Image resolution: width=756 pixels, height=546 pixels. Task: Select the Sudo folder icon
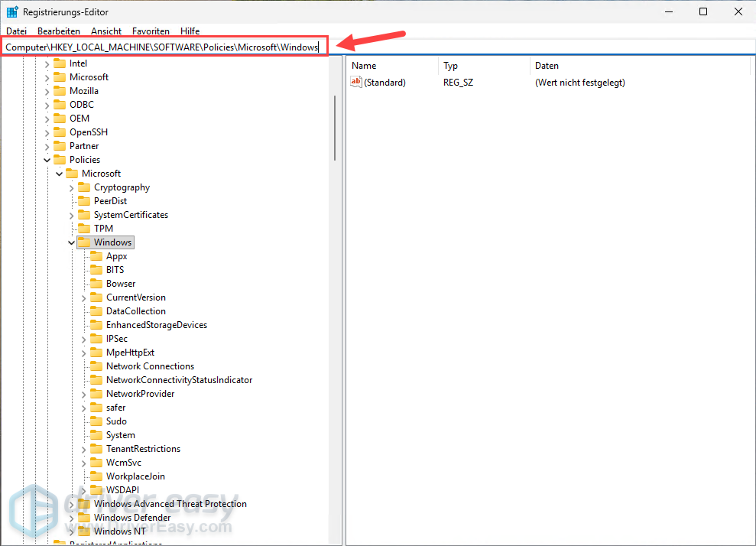coord(96,421)
